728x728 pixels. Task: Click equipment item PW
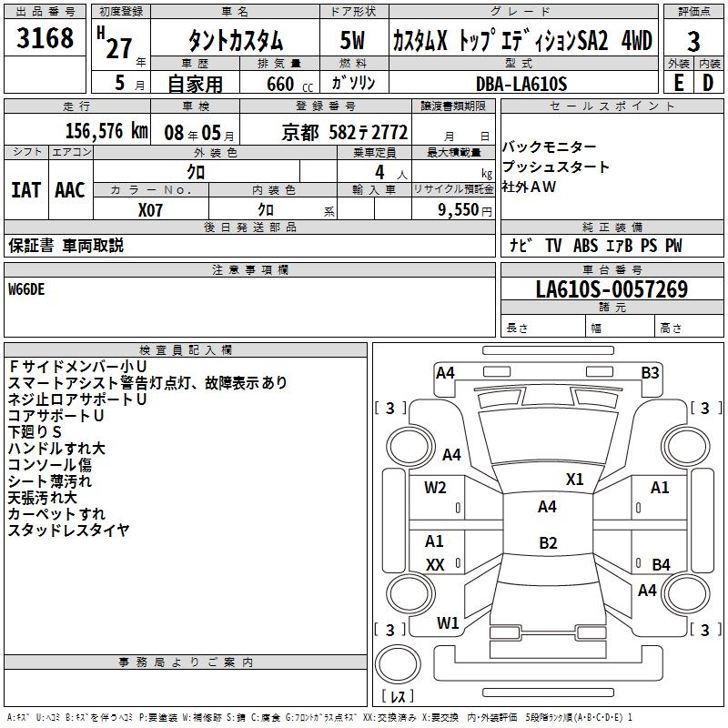[673, 246]
